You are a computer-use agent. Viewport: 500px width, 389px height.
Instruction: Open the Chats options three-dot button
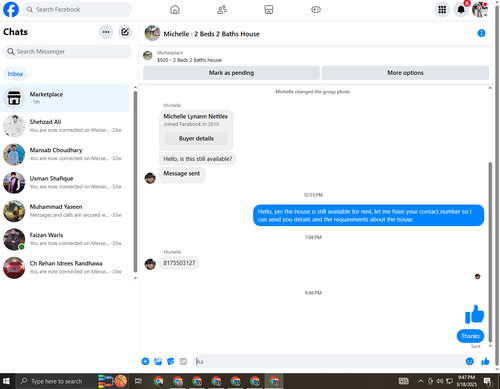(x=106, y=32)
